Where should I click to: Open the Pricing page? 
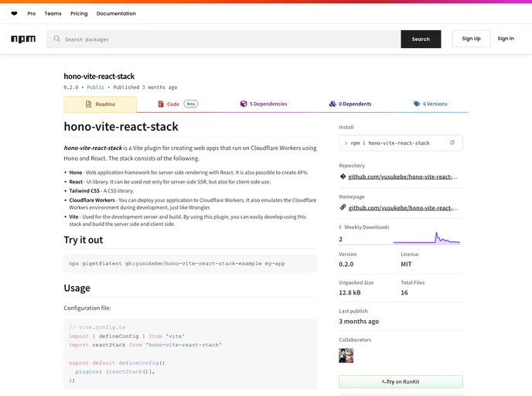(79, 14)
